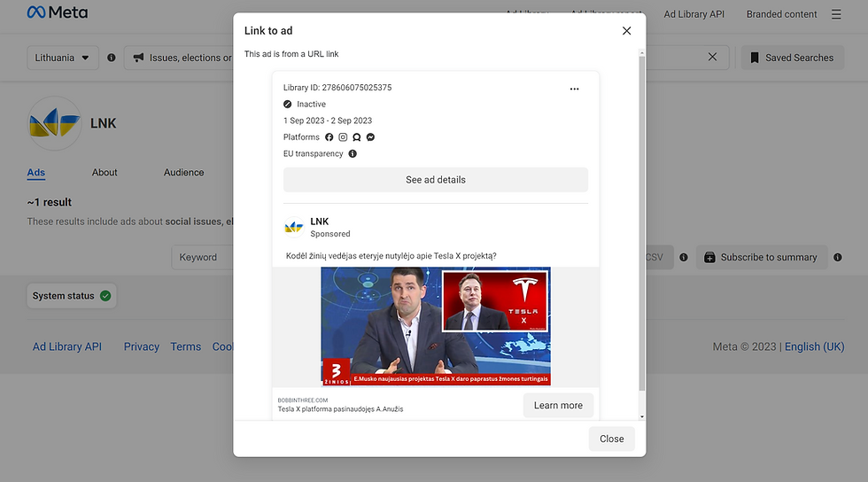Image resolution: width=868 pixels, height=482 pixels.
Task: Click LNK avatar in the ad
Action: click(x=293, y=227)
